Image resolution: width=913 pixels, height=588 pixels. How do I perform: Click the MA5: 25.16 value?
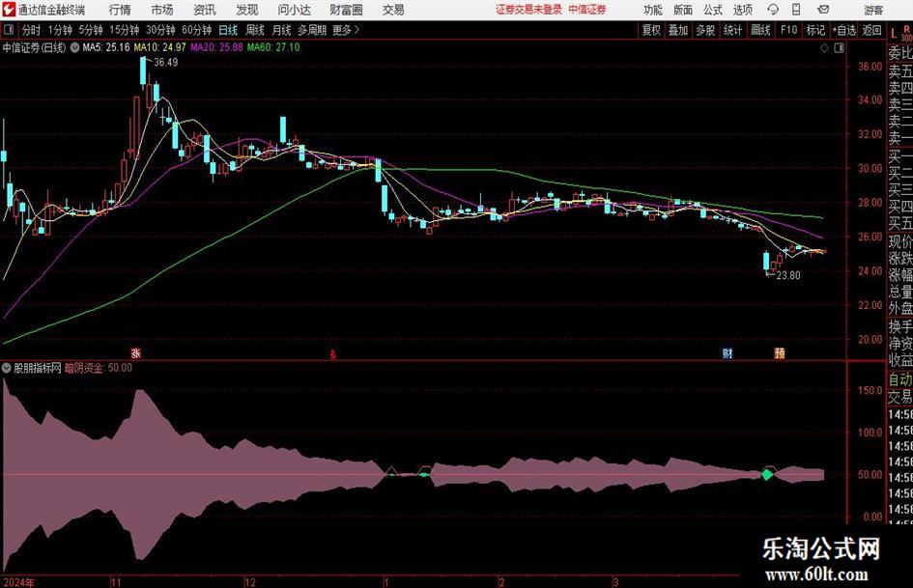coord(106,47)
